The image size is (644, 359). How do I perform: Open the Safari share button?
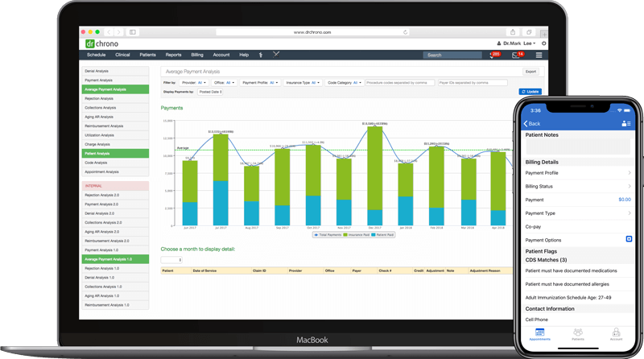[513, 32]
